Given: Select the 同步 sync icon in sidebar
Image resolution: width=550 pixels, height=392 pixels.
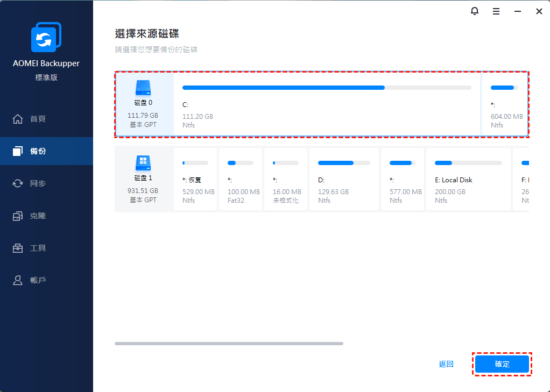Looking at the screenshot, I should (x=18, y=183).
